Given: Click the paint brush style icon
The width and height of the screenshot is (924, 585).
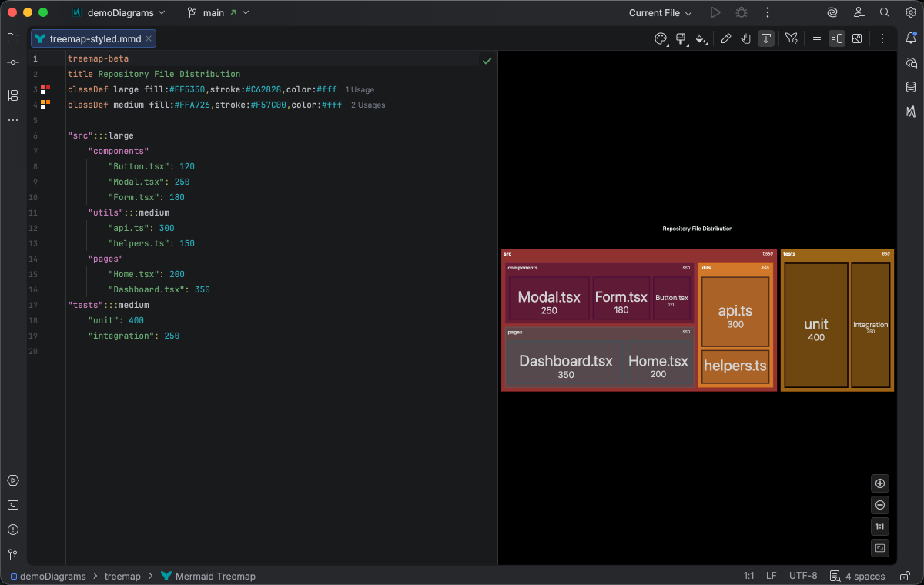Looking at the screenshot, I should click(681, 38).
